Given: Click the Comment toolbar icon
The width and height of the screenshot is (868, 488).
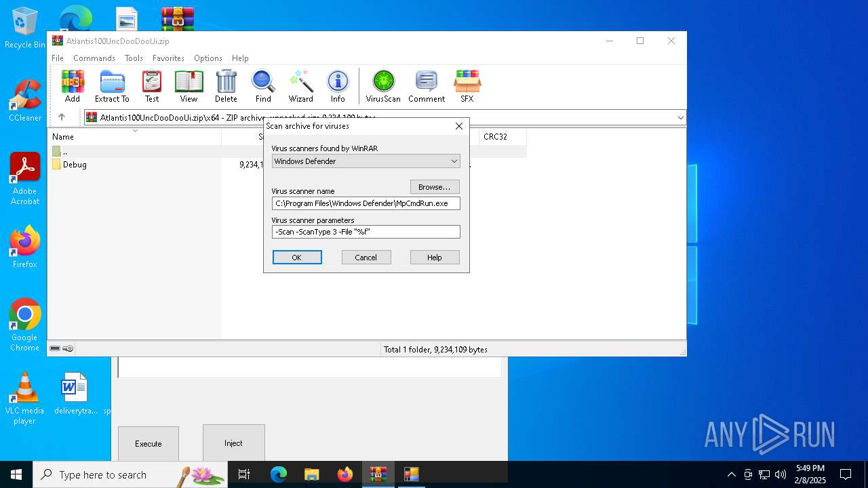Looking at the screenshot, I should click(427, 86).
